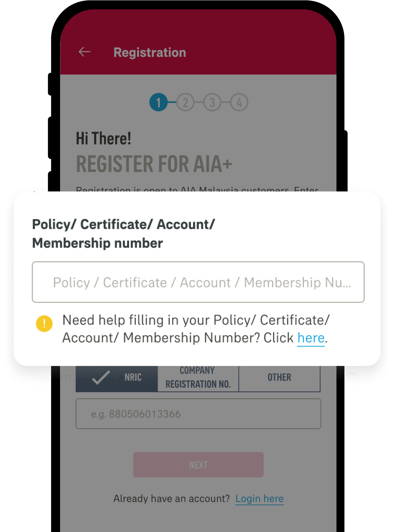This screenshot has height=532, width=394.
Task: Click step 4 in progress indicator
Action: point(239,102)
